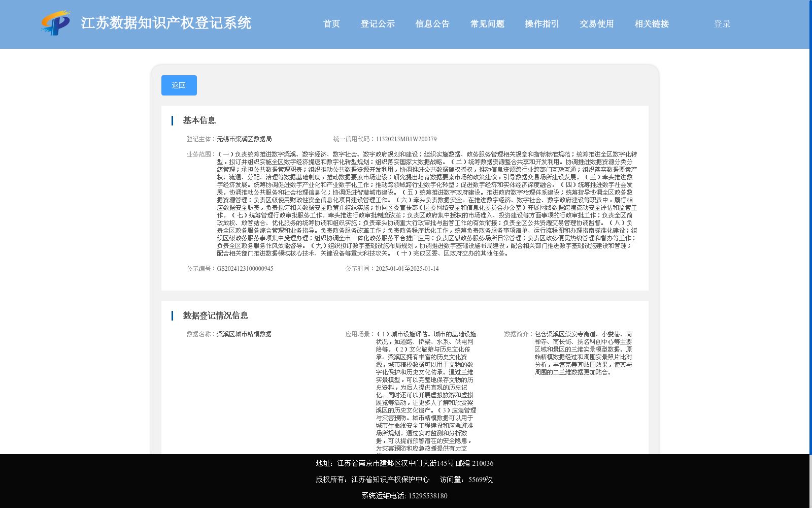Select the 数据登记情况信息 section heading
This screenshot has height=508, width=812.
[x=216, y=315]
